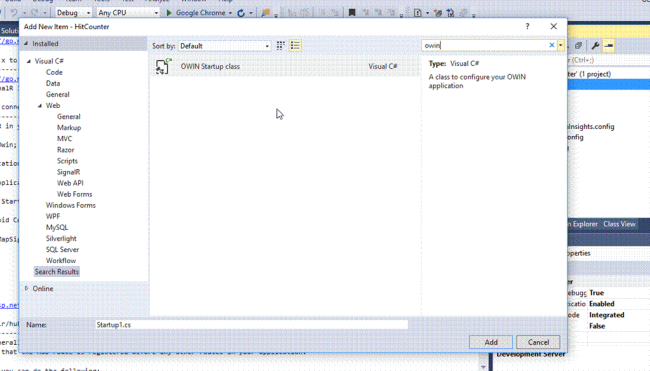Click Insights.config file in Solution Explorer
This screenshot has height=371, width=650.
(591, 127)
